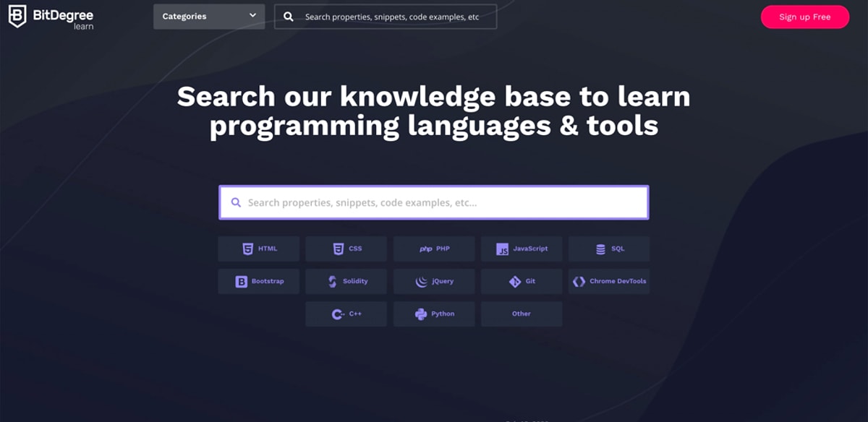Select the Other category button
This screenshot has width=868, height=422.
[x=522, y=314]
